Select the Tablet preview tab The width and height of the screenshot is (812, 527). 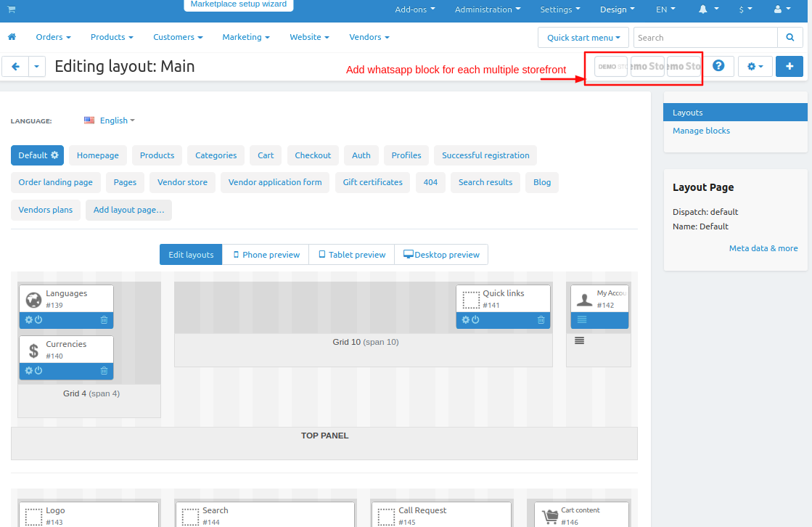click(x=351, y=255)
